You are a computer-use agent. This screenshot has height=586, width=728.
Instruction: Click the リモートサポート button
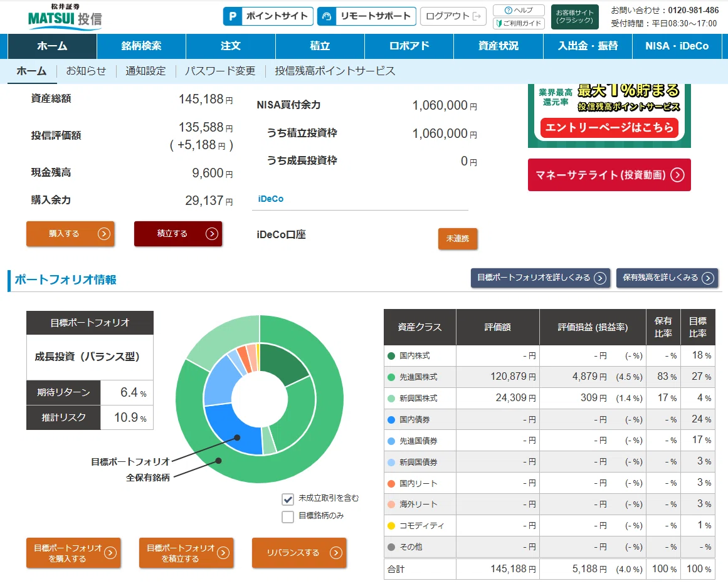pos(367,16)
